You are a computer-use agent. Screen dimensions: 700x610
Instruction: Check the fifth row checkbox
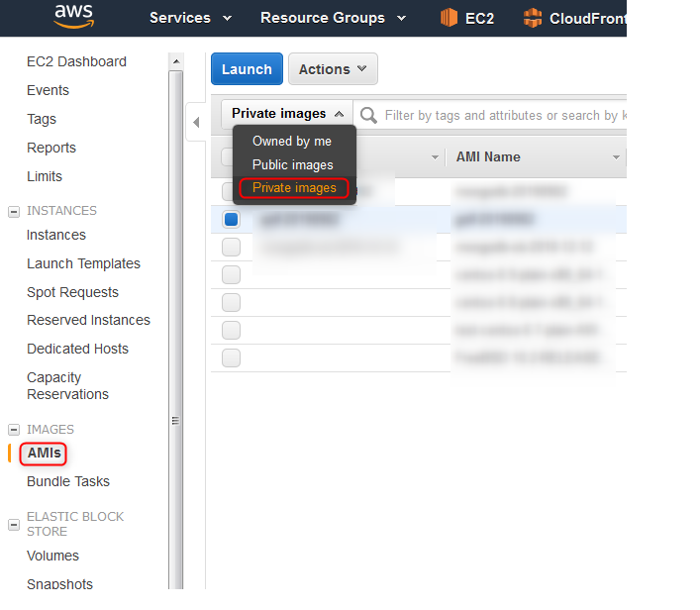pos(232,302)
